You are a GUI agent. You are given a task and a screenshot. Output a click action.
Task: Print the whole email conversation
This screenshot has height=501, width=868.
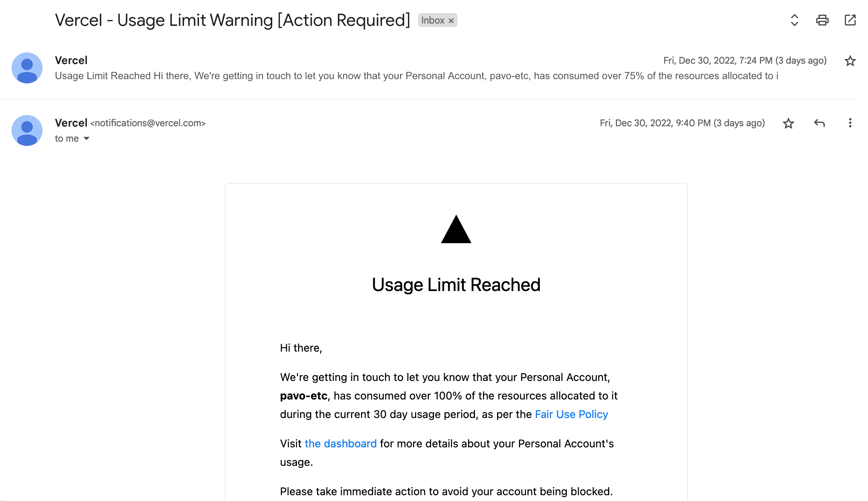pyautogui.click(x=822, y=20)
